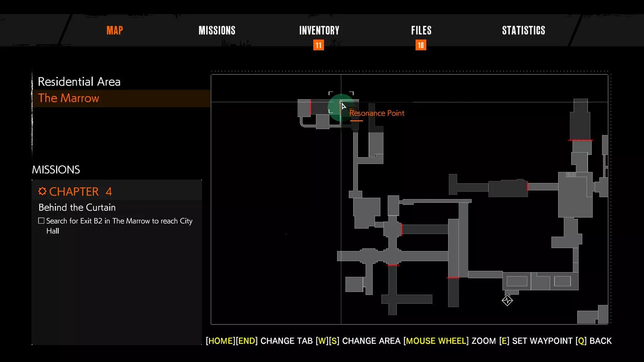Click the Inventory count badge showing 11
The height and width of the screenshot is (362, 644).
click(318, 45)
